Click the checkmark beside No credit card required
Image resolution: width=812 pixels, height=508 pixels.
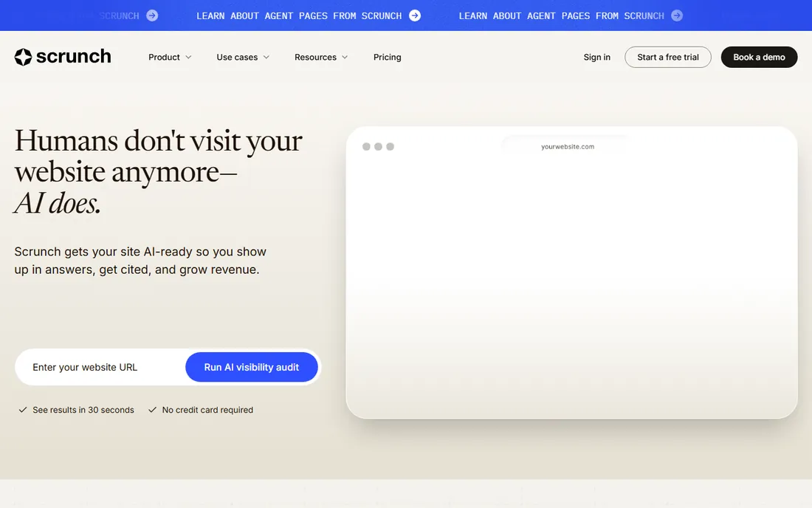click(x=152, y=410)
